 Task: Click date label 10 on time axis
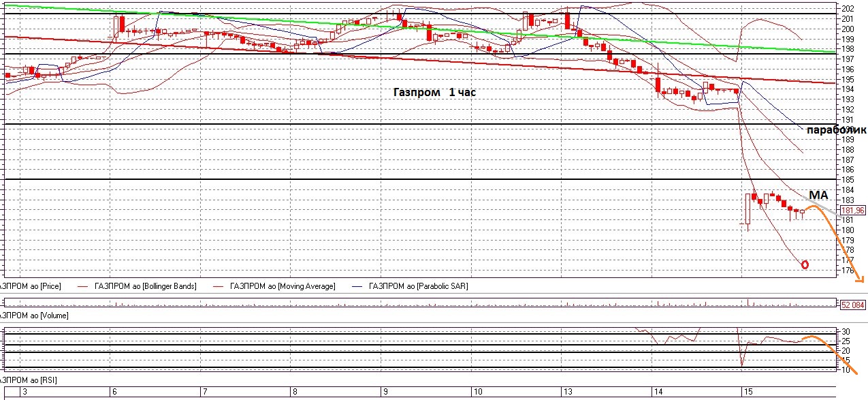pyautogui.click(x=477, y=393)
